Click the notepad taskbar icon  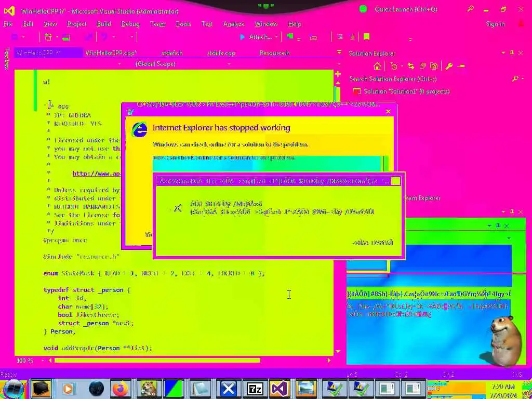click(201, 389)
